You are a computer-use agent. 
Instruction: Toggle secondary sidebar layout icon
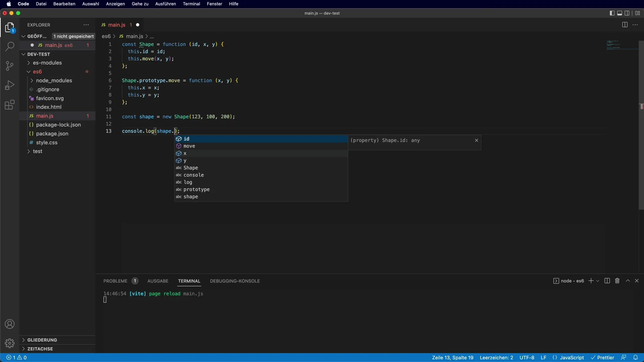[x=627, y=13]
